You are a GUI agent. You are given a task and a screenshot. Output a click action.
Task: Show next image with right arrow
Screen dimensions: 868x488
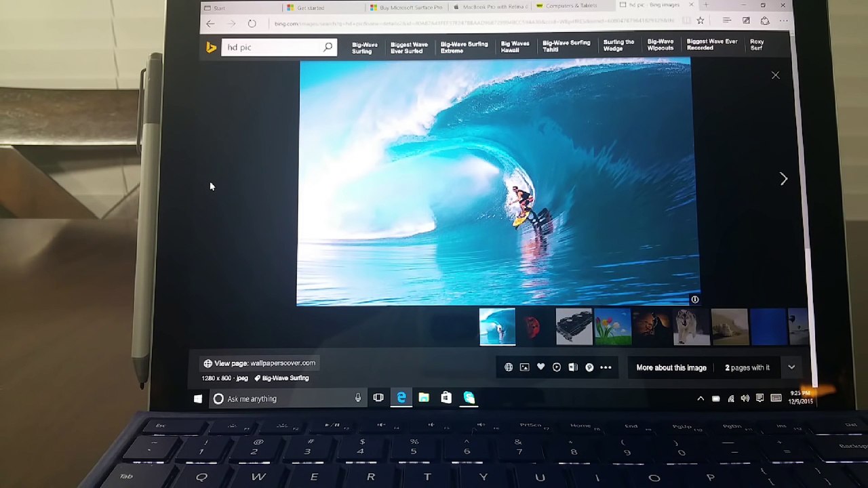pos(783,178)
